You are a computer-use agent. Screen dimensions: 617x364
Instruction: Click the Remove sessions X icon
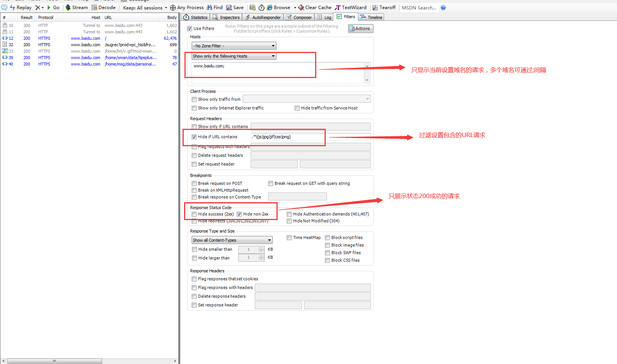[37, 8]
